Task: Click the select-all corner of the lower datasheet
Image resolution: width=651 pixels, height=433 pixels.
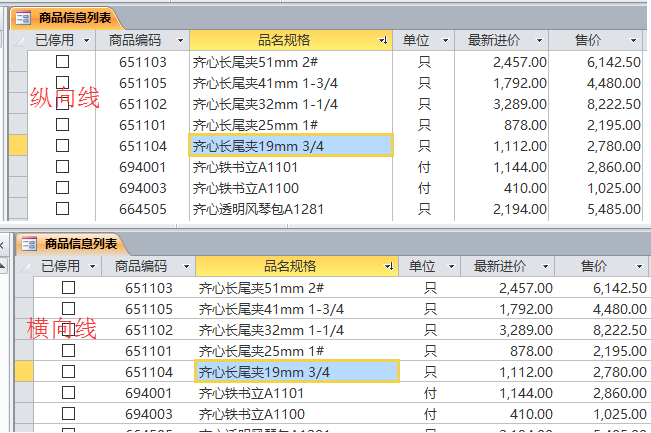Action: [x=24, y=266]
